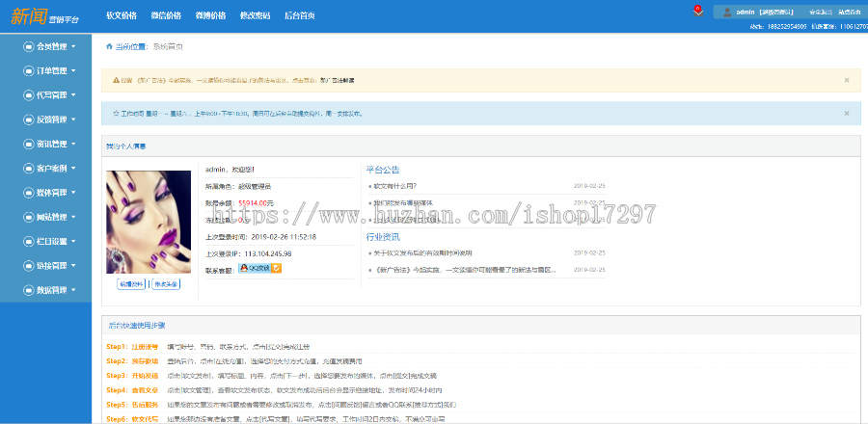Click the 新广告法解读 link in yellow notice
Image resolution: width=868 pixels, height=424 pixels.
338,80
